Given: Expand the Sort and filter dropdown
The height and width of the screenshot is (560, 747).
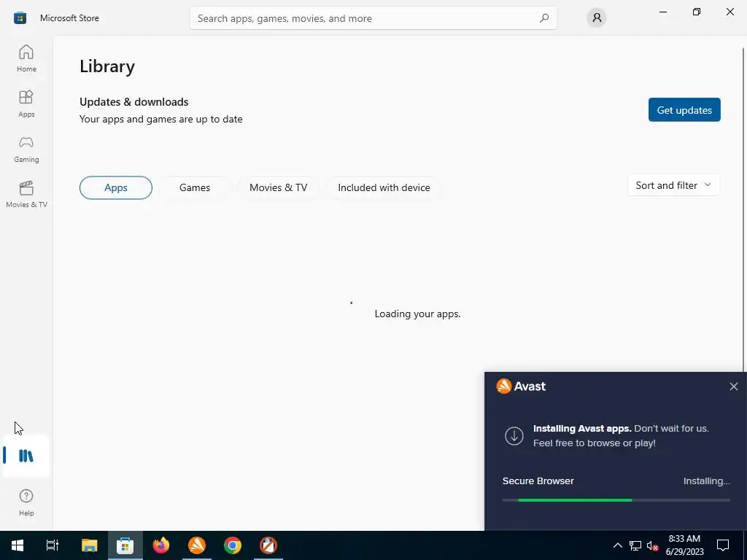Looking at the screenshot, I should pyautogui.click(x=673, y=185).
